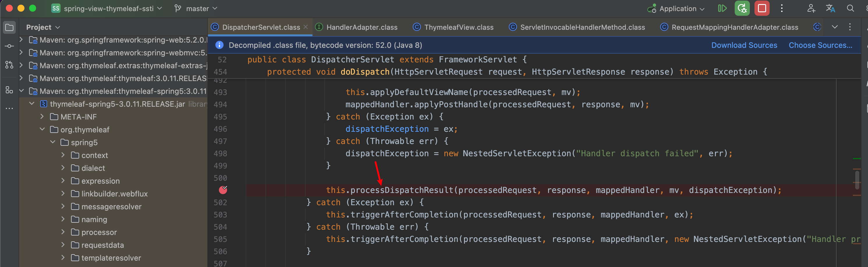Open Search Everywhere magnifier icon
The height and width of the screenshot is (267, 868).
850,8
